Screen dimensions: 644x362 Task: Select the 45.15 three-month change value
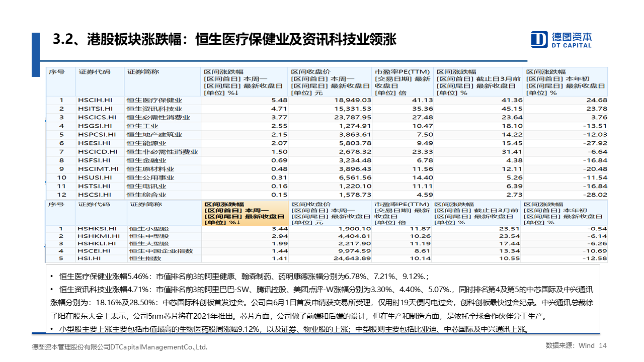tap(512, 109)
